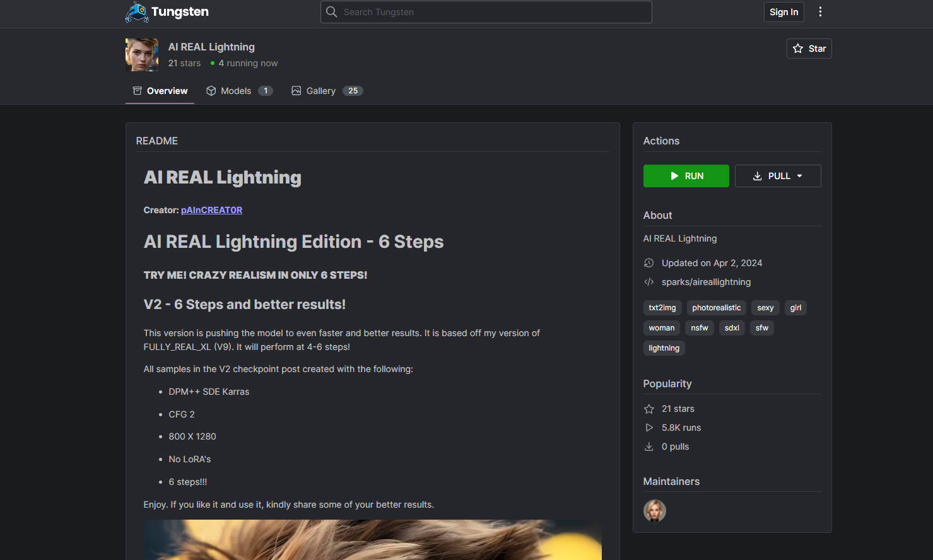Follow the pAInCREATOR creator link
This screenshot has width=933, height=560.
pyautogui.click(x=211, y=210)
